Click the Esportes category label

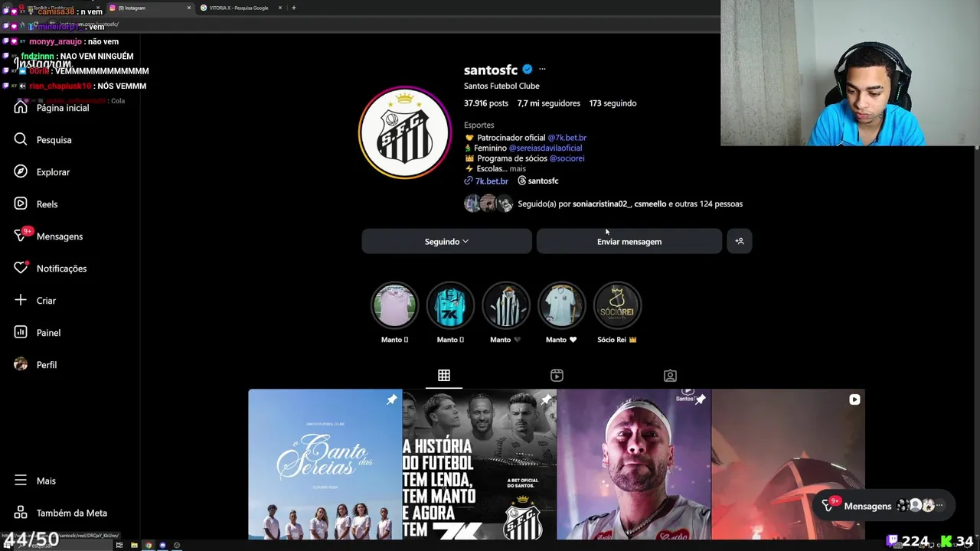click(x=479, y=125)
